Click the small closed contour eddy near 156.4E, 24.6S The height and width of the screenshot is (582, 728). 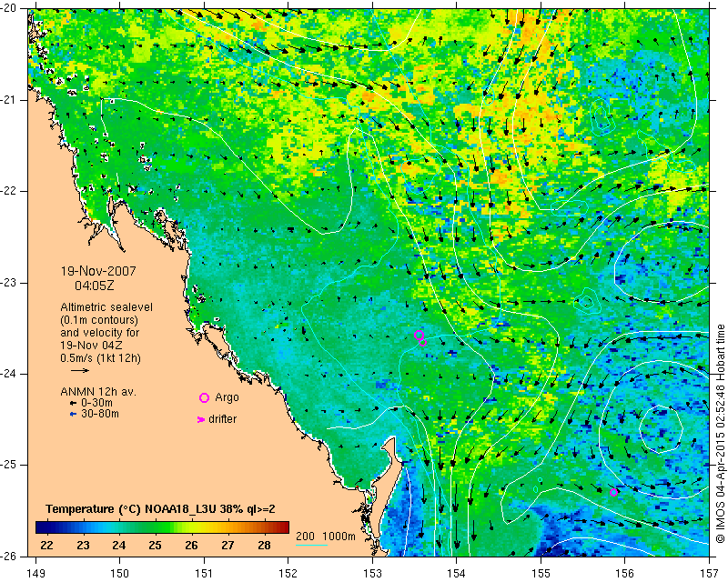(661, 429)
